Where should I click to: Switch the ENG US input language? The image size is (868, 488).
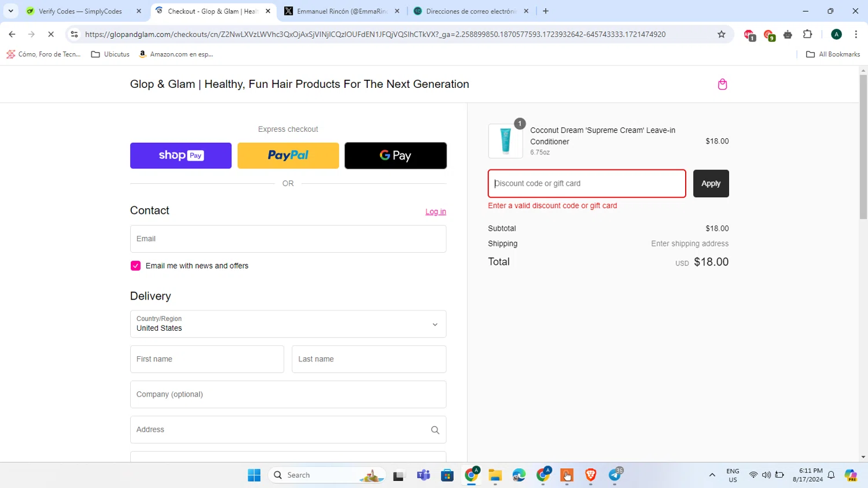pos(733,475)
